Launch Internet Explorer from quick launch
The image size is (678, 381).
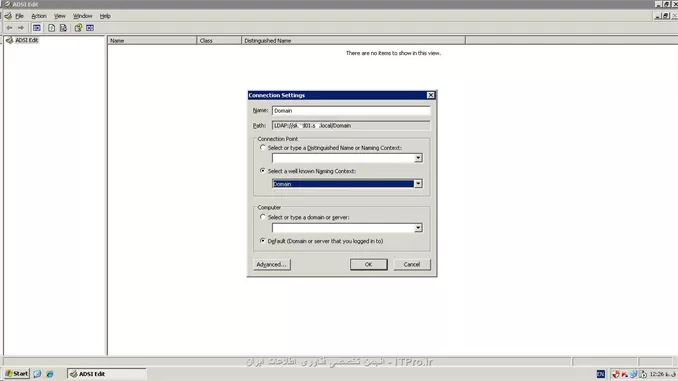(x=50, y=374)
